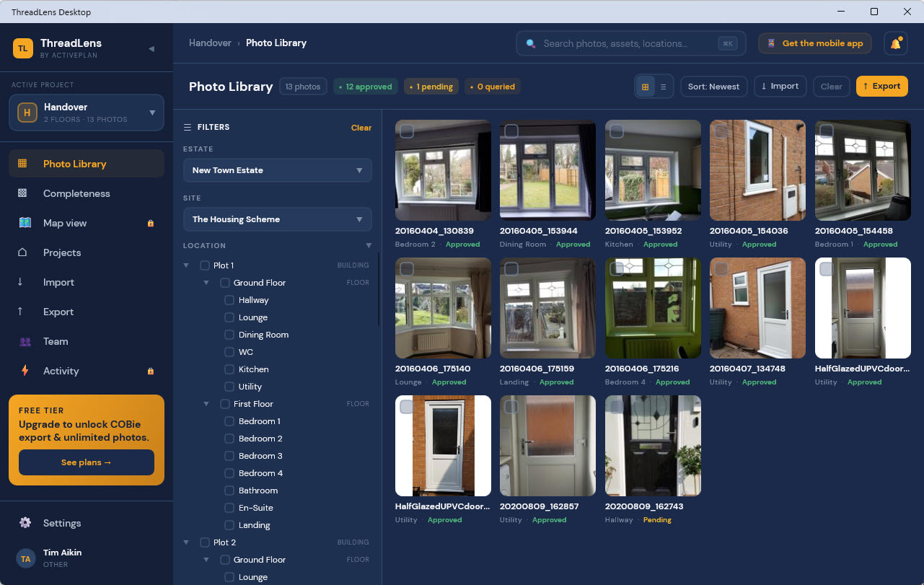The image size is (924, 585).
Task: Click the toolbar Clear button
Action: coord(831,87)
